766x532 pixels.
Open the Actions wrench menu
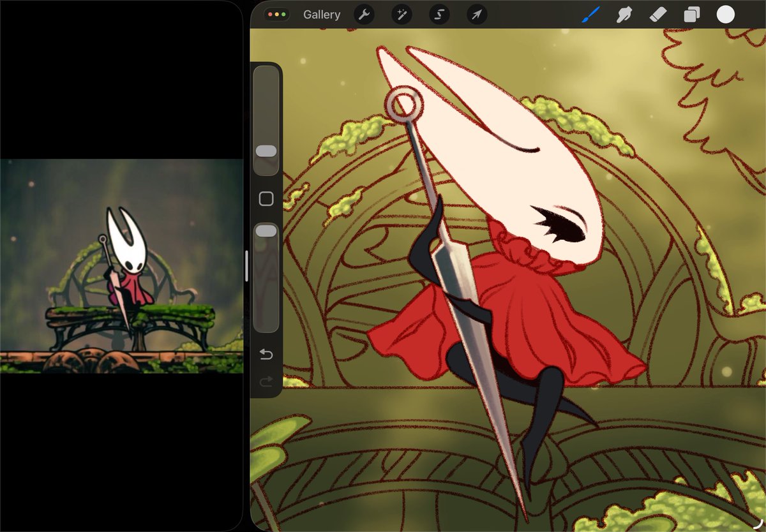(x=364, y=15)
